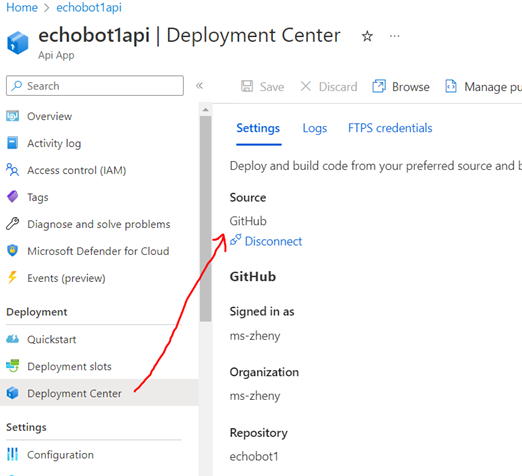The width and height of the screenshot is (522, 476).
Task: Click the Discard X icon
Action: (x=306, y=86)
